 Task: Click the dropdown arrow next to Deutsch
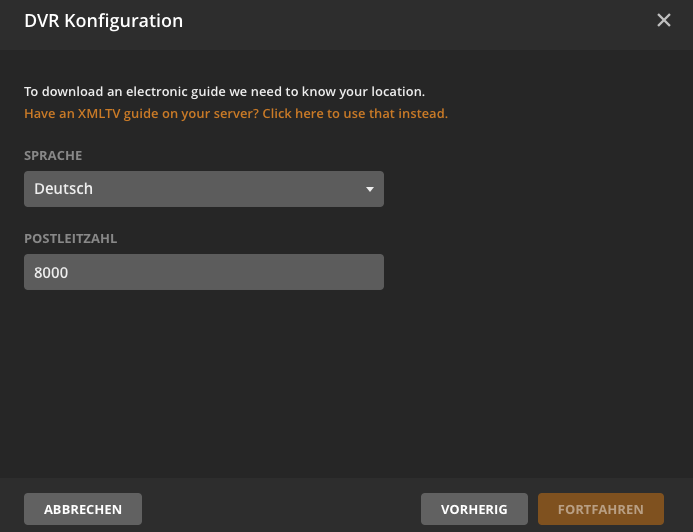coord(369,189)
